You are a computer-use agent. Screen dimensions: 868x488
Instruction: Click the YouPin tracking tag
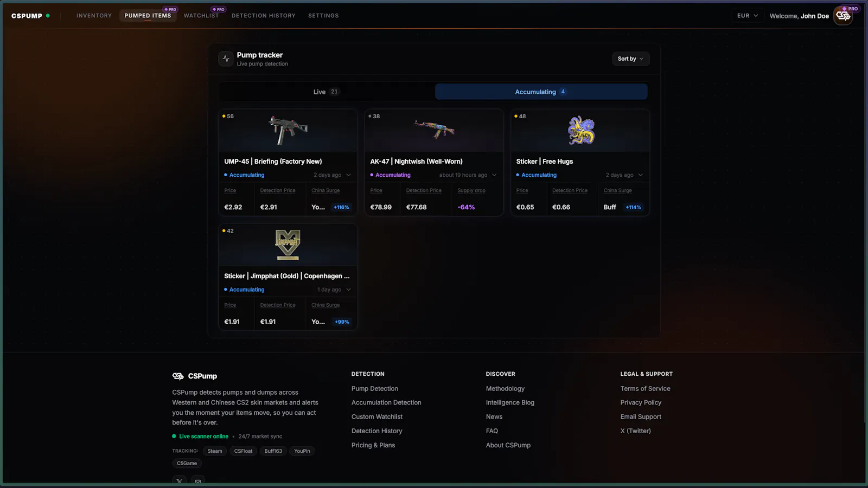302,451
